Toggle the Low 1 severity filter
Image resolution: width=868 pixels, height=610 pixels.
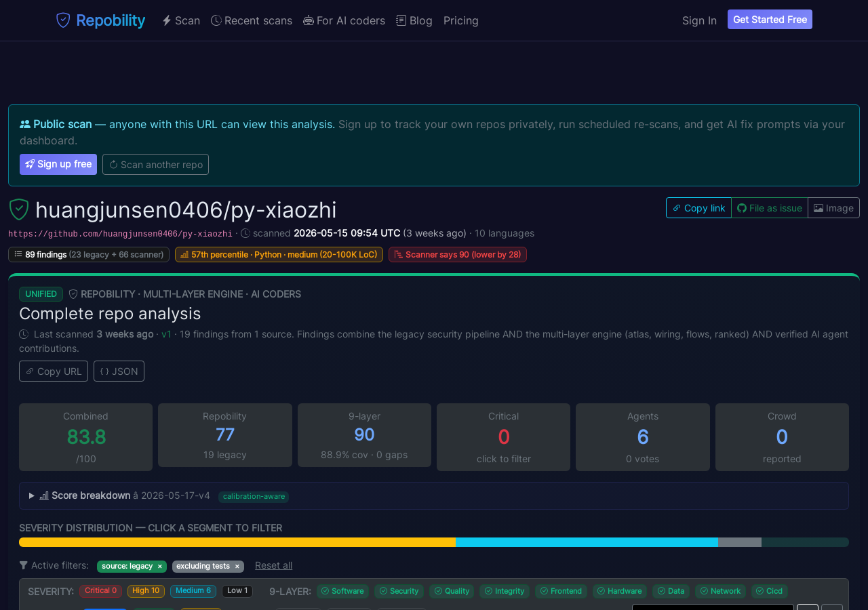pyautogui.click(x=237, y=591)
